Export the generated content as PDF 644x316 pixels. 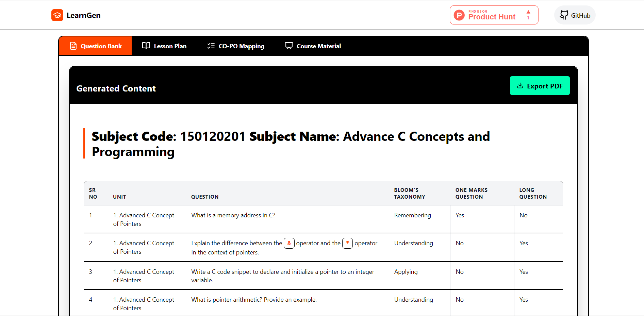[540, 86]
